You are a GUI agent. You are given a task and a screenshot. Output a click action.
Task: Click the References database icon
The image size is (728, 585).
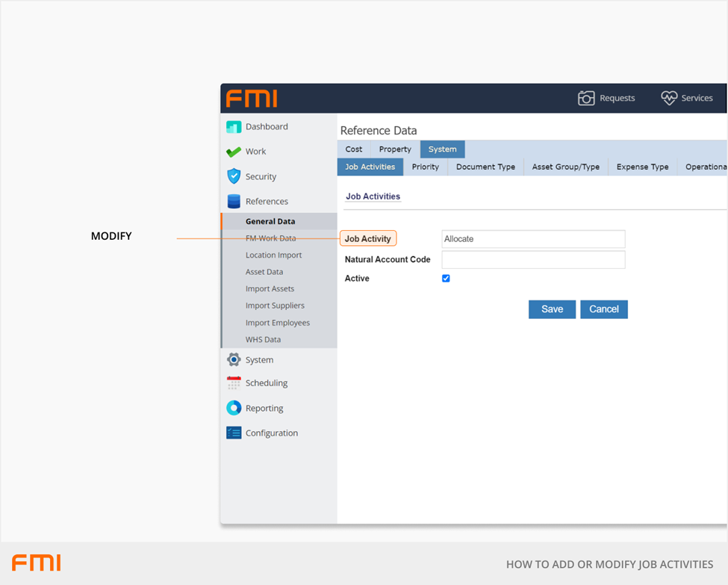point(234,202)
